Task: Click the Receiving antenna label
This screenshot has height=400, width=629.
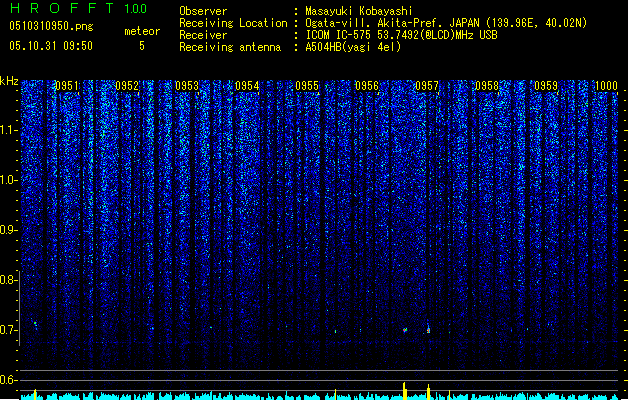Action: (x=230, y=47)
